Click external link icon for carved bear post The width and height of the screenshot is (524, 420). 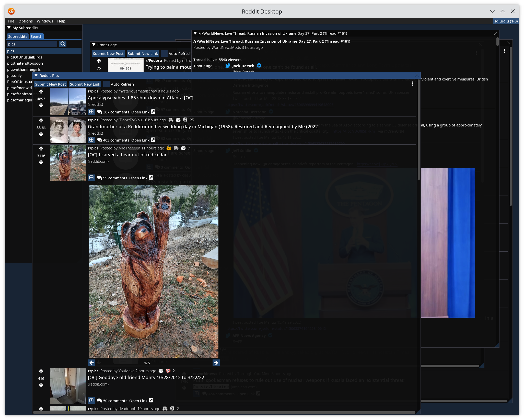point(151,178)
